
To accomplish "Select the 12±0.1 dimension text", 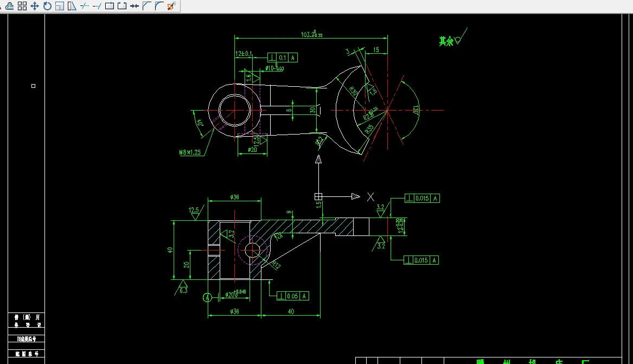I will (244, 54).
